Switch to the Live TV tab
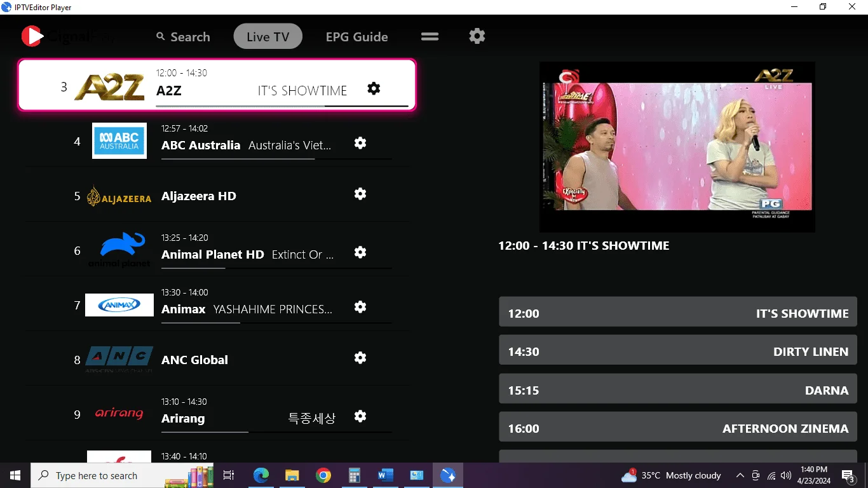 (x=268, y=37)
